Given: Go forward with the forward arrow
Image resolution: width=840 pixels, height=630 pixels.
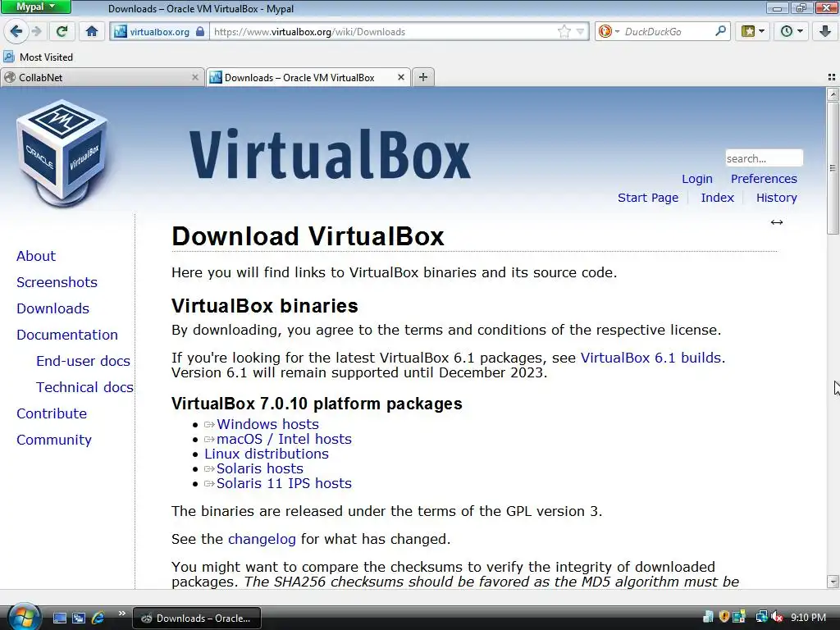Looking at the screenshot, I should [x=36, y=32].
